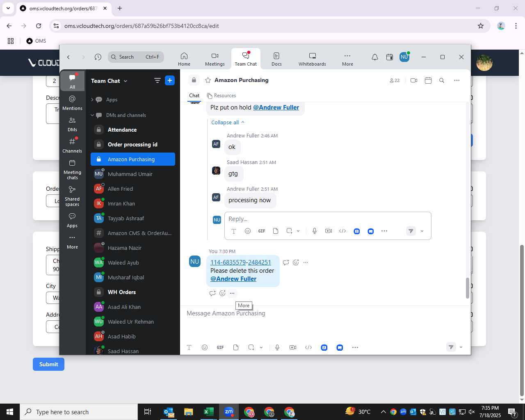The image size is (525, 420).
Task: Toggle text formatting in main message box
Action: [x=189, y=347]
